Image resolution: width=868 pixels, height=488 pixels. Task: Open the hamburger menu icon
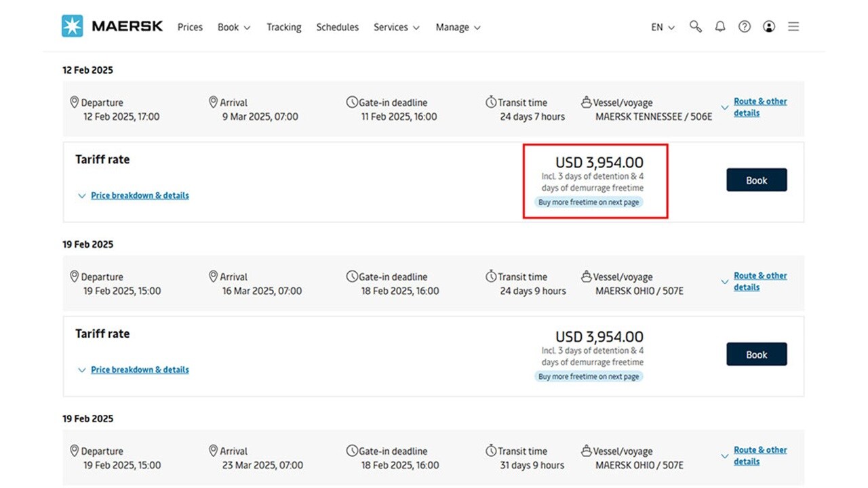point(793,26)
